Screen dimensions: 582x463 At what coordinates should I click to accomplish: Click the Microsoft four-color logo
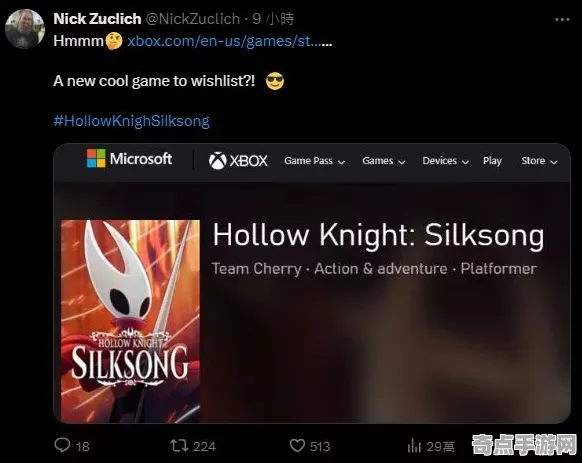pos(96,159)
